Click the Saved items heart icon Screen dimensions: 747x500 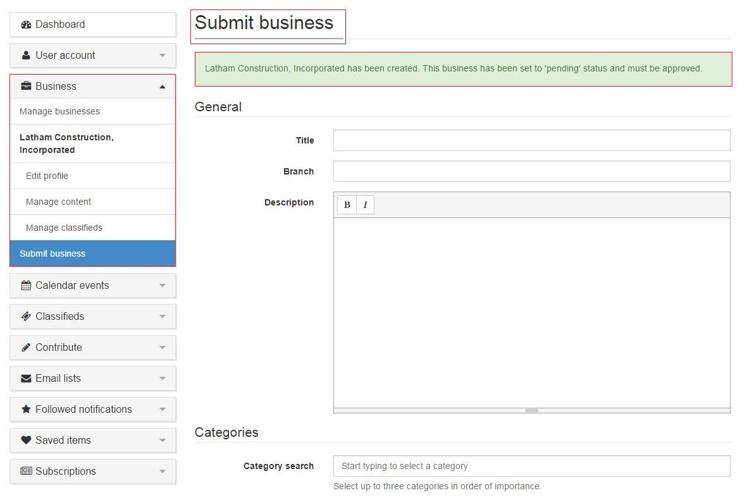tap(26, 440)
